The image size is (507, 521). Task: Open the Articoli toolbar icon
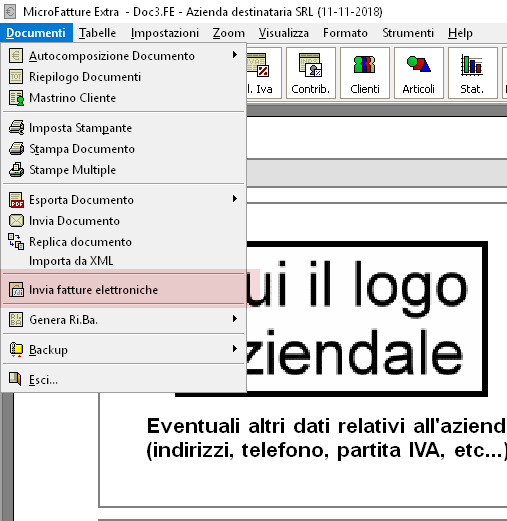click(419, 73)
